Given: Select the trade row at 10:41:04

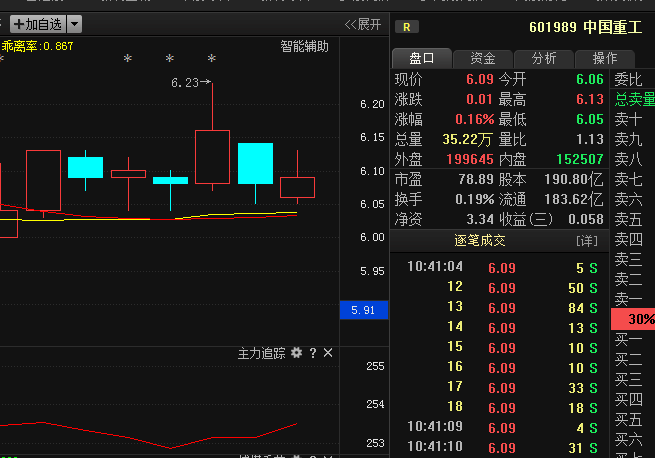Looking at the screenshot, I should (499, 267).
